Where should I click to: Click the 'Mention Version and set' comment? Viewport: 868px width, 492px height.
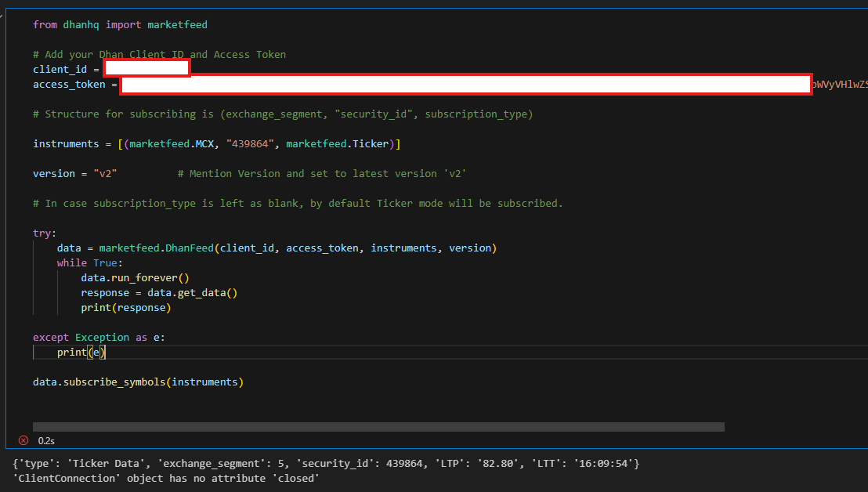322,174
